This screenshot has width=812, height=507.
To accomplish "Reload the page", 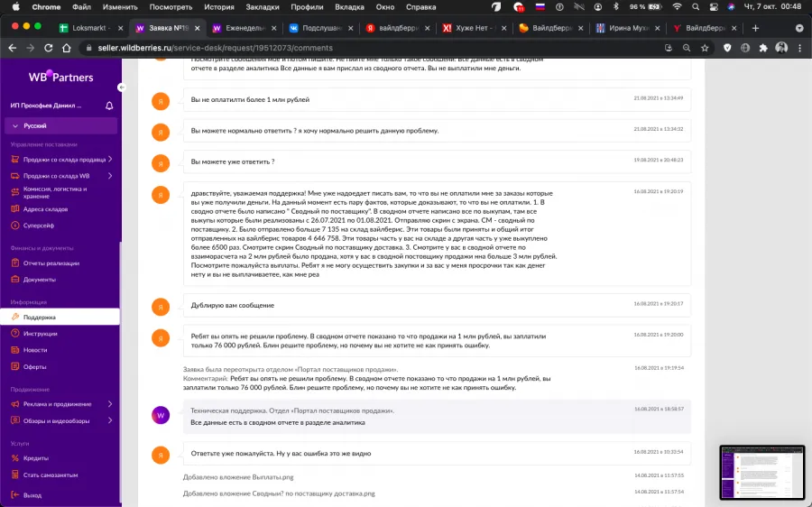I will point(48,48).
